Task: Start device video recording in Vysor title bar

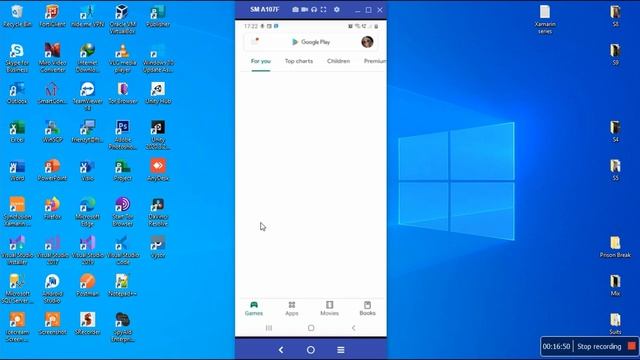Action: click(304, 9)
